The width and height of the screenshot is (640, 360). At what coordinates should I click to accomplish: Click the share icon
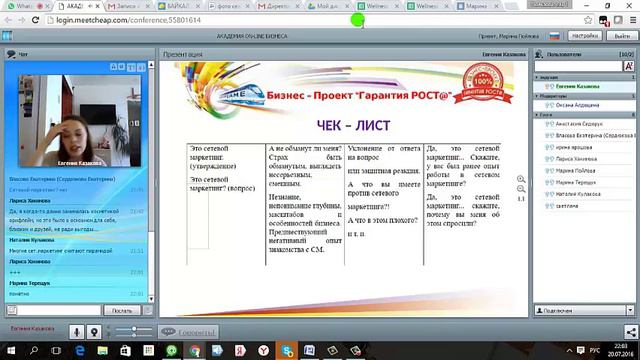click(x=631, y=332)
